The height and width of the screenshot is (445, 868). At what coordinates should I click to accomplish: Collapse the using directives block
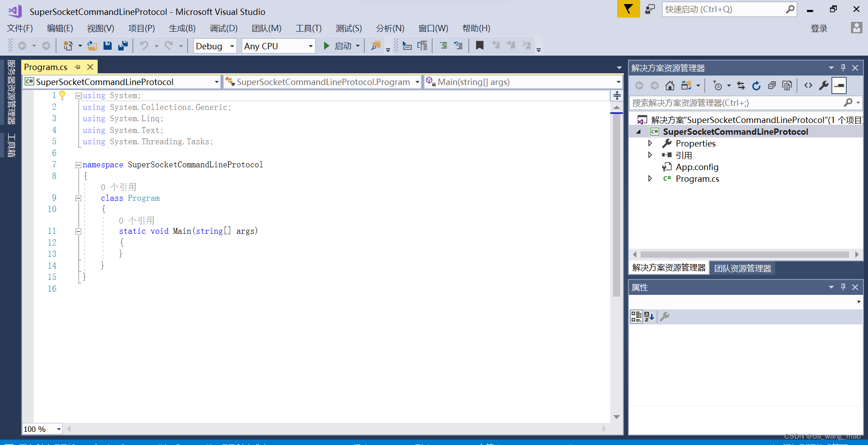pos(78,96)
